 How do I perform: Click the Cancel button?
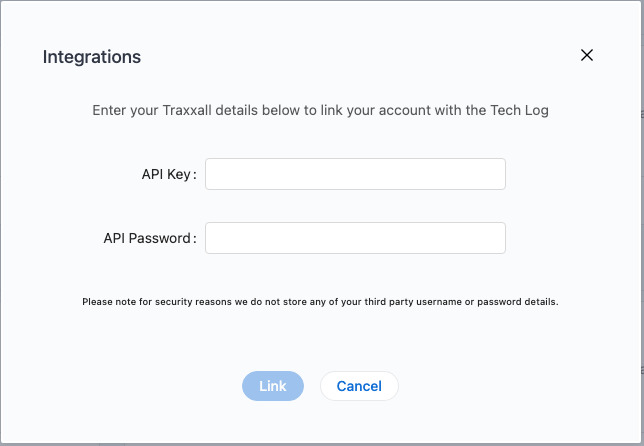(x=359, y=386)
